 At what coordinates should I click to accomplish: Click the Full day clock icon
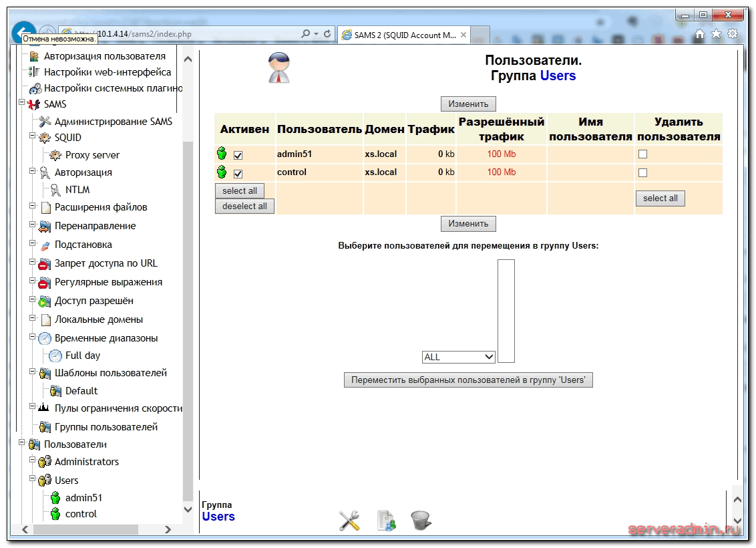coord(55,356)
